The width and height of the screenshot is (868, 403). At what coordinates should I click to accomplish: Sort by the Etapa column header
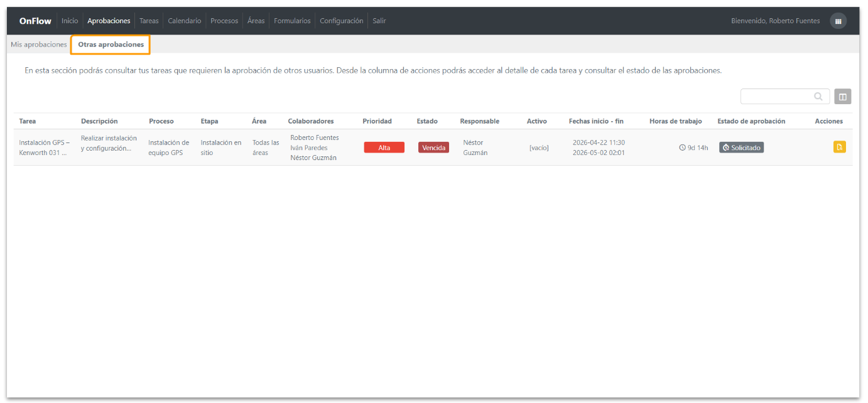pos(210,121)
